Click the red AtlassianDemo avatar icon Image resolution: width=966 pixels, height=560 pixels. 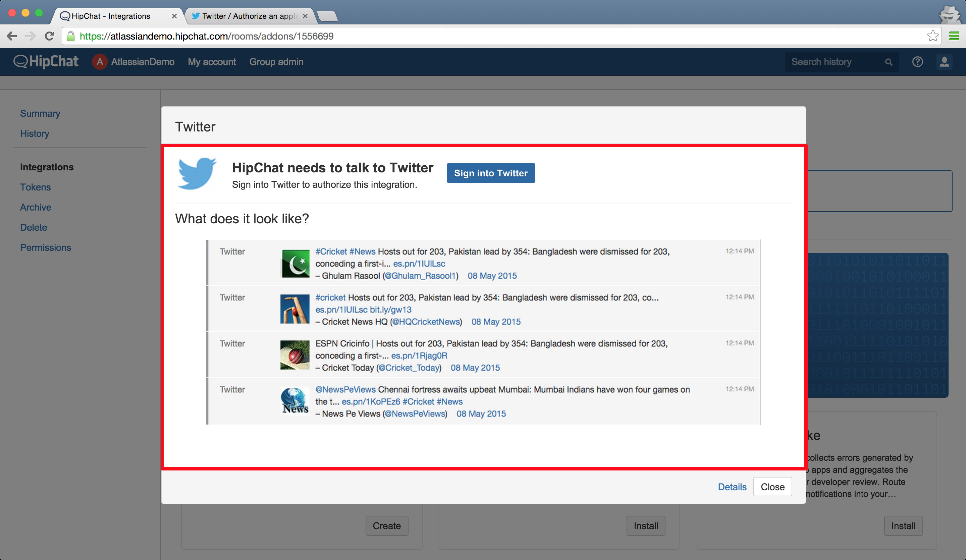100,62
